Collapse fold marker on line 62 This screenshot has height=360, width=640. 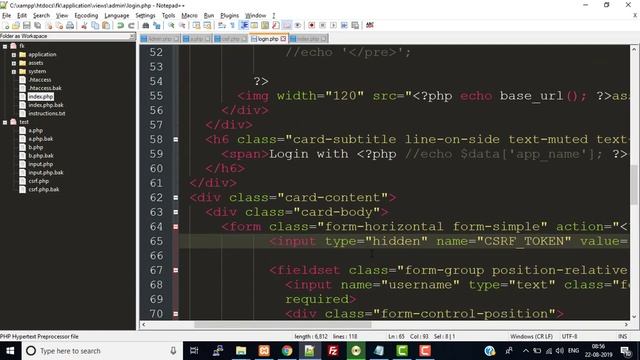(176, 198)
